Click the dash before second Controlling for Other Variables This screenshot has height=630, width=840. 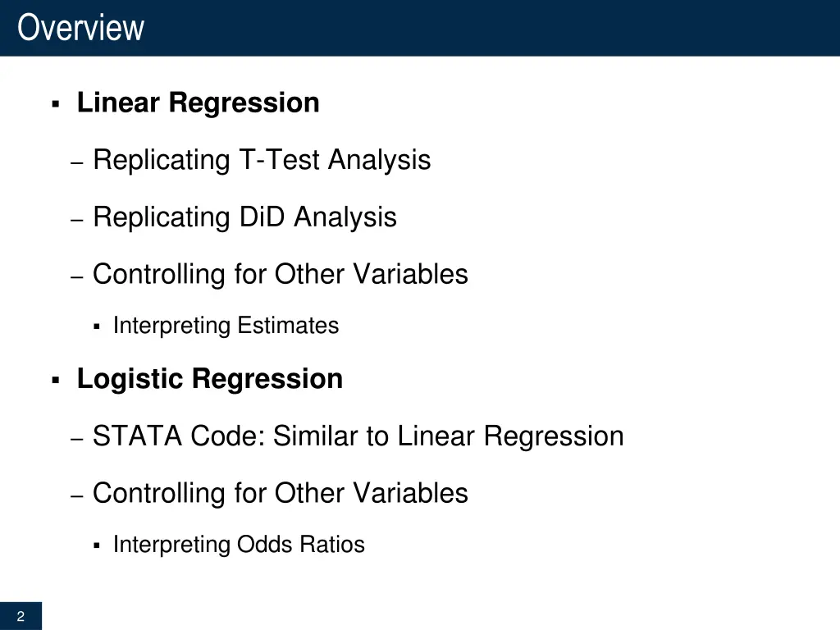tap(76, 496)
